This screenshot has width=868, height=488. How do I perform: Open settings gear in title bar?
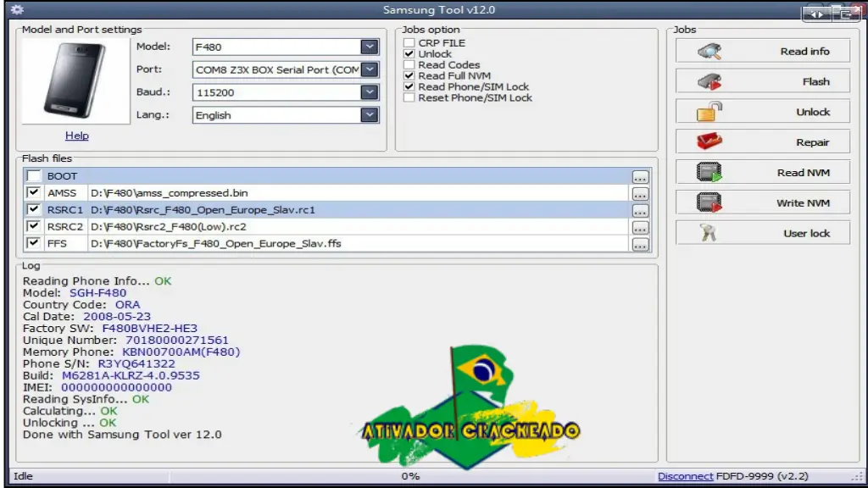coord(17,9)
